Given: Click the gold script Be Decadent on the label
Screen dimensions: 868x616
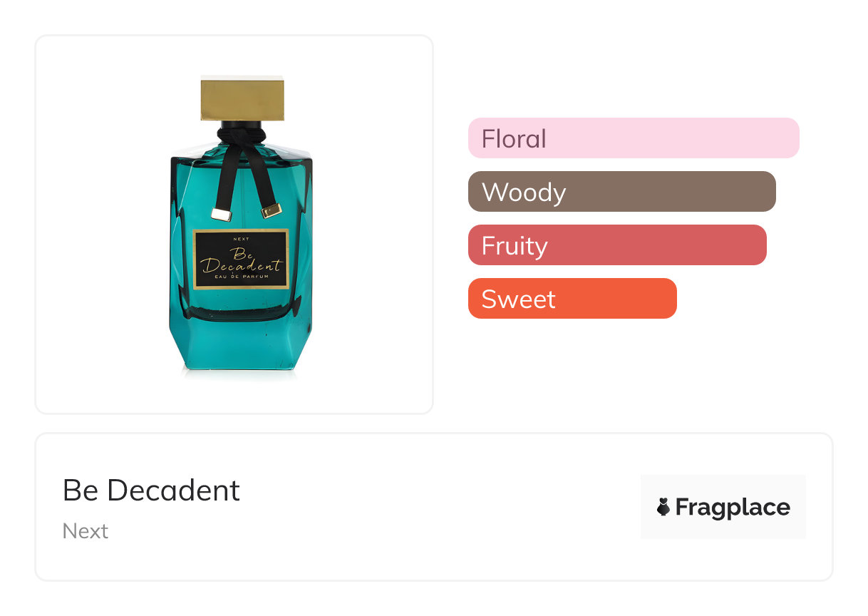Looking at the screenshot, I should 242,261.
